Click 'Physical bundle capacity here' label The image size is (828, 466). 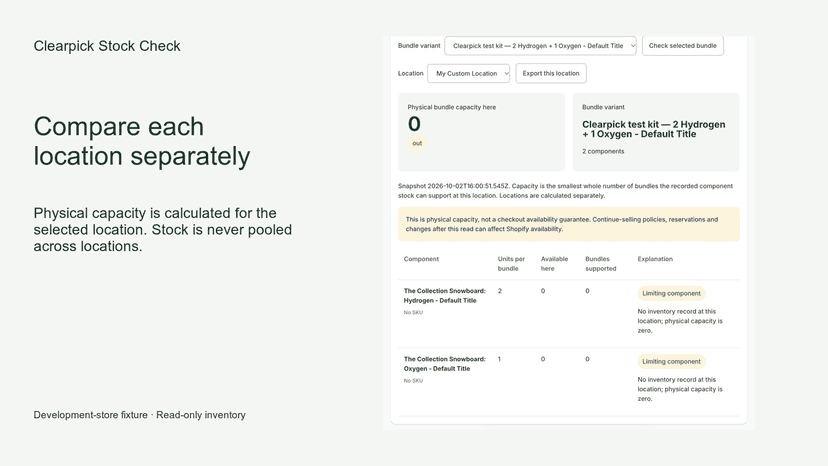pyautogui.click(x=451, y=107)
